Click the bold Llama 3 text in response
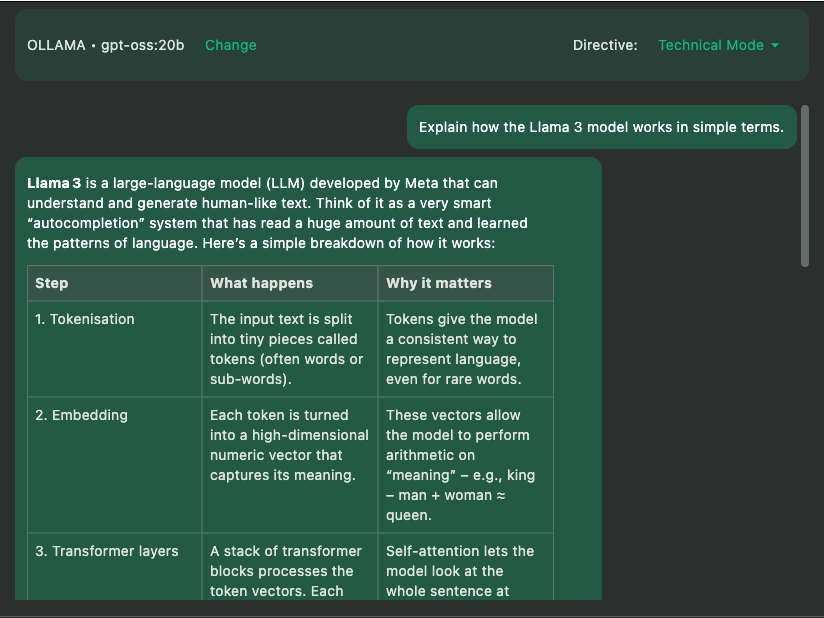The image size is (824, 618). (55, 183)
